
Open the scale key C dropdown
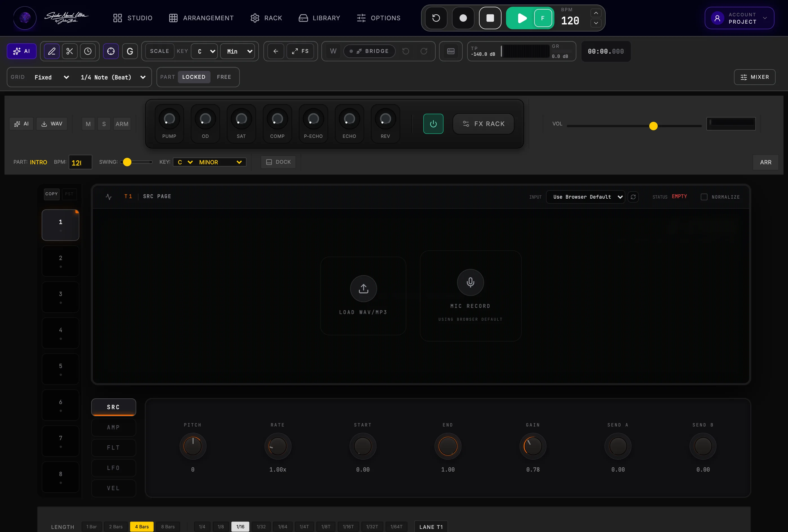click(x=205, y=51)
